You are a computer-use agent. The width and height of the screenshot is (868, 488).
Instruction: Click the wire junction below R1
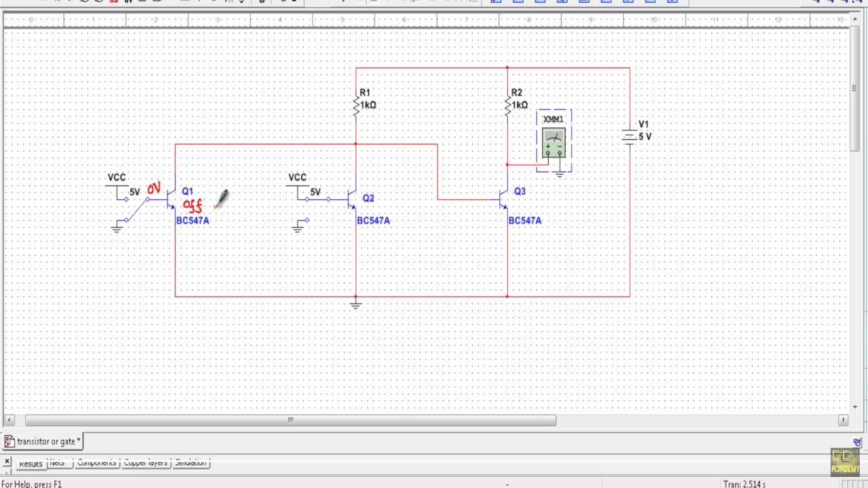point(356,144)
